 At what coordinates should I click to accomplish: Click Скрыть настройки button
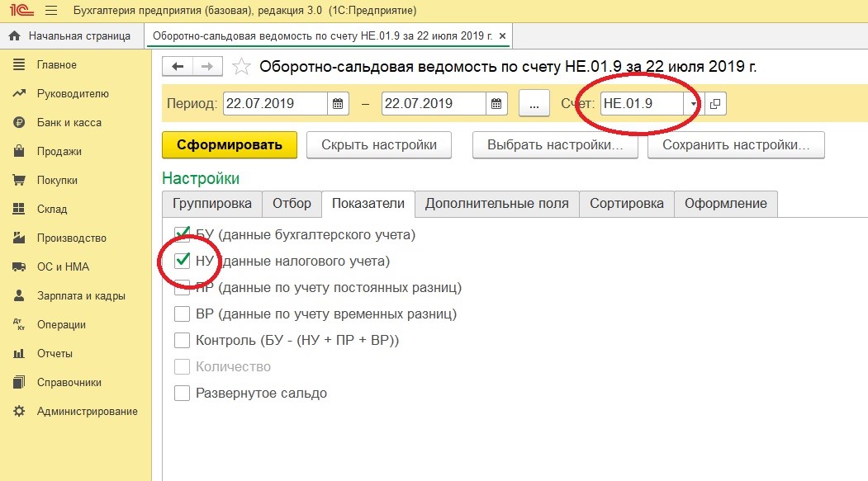(x=379, y=144)
